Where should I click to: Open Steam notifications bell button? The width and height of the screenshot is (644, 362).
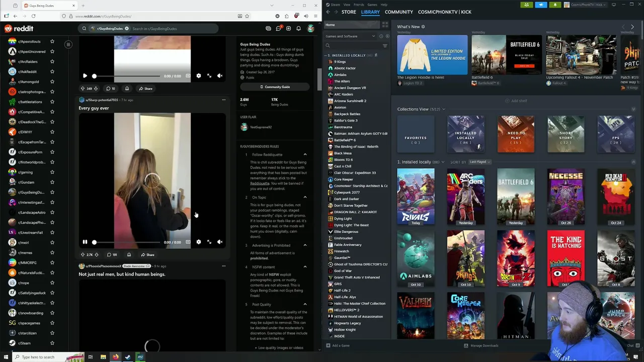pos(555,5)
